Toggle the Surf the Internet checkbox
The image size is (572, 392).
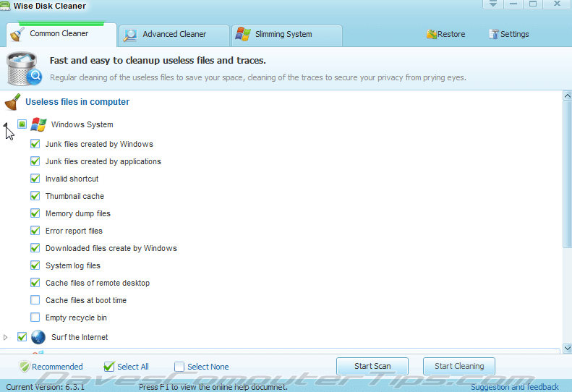22,337
